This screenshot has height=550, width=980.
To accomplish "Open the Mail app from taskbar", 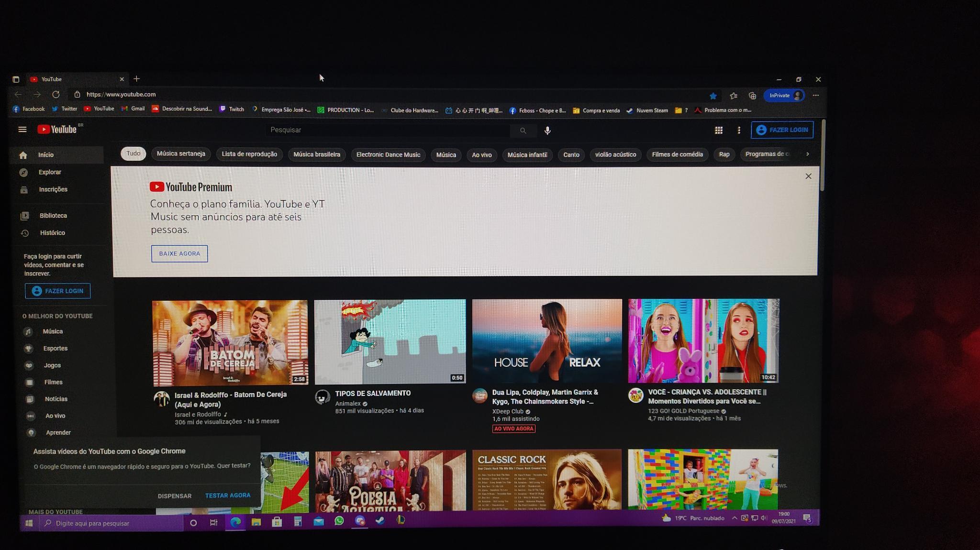I will (x=319, y=521).
